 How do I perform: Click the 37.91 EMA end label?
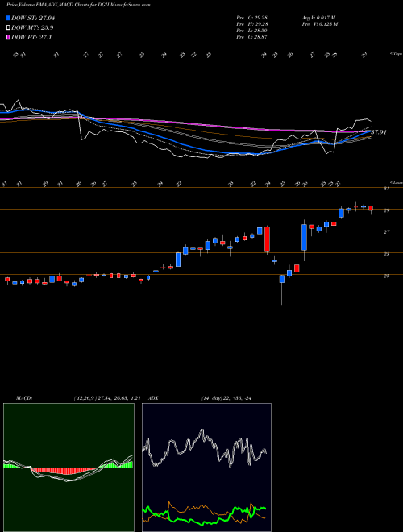coord(378,132)
